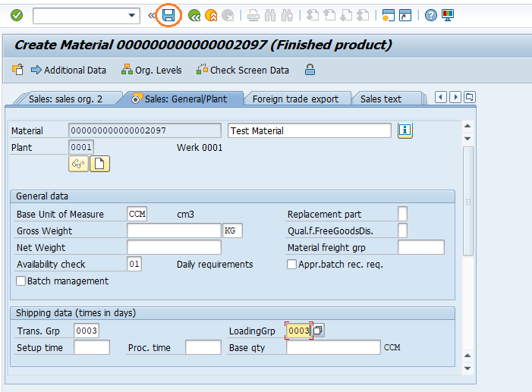Click the Gross Weight input field
The width and height of the screenshot is (532, 392).
tap(174, 230)
